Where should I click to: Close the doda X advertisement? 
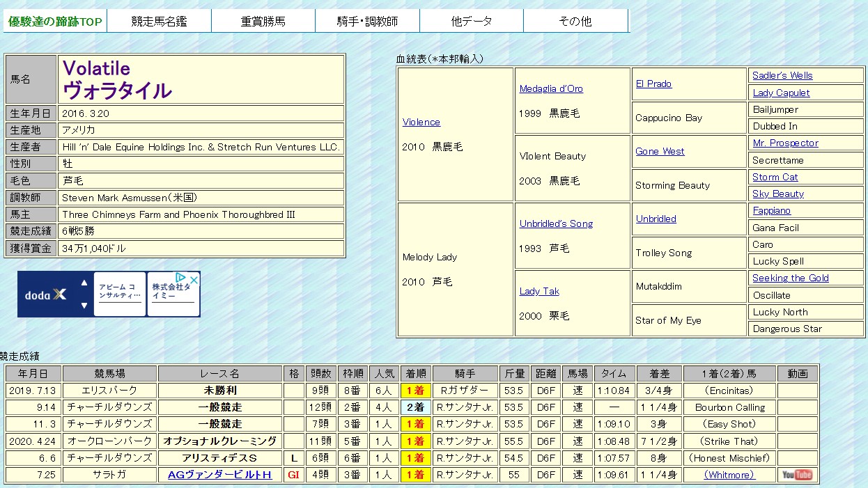pos(194,279)
